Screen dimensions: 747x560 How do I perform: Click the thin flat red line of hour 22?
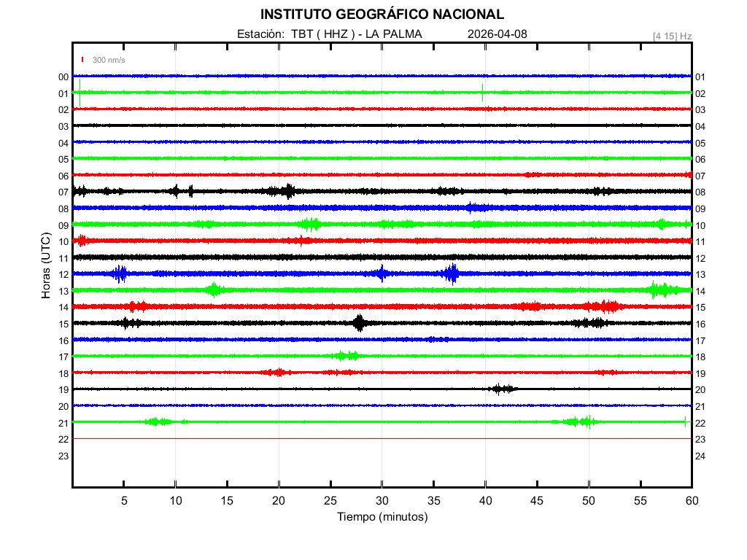[x=382, y=439]
